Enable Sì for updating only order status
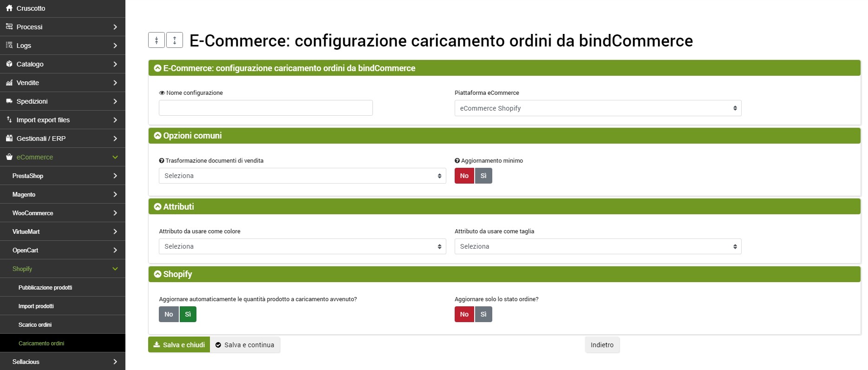 [483, 314]
